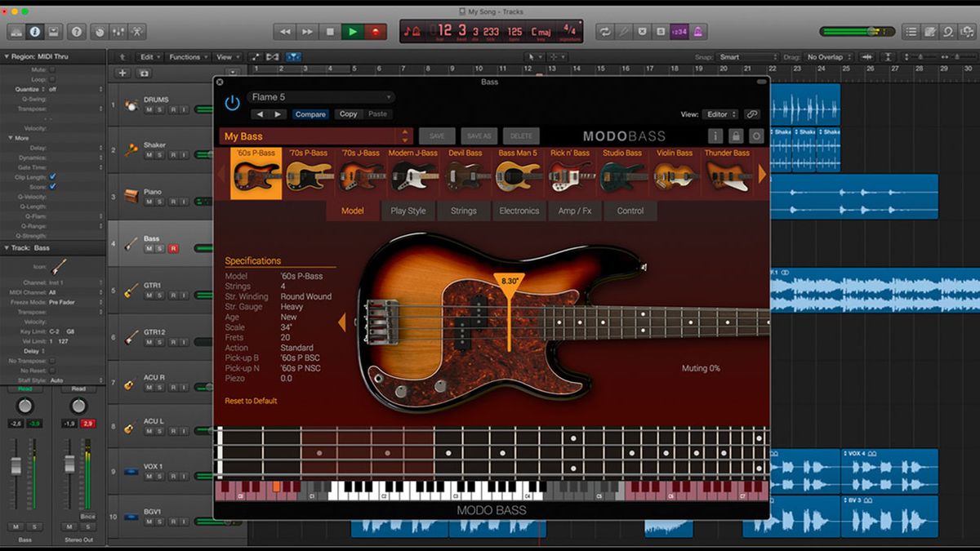980x551 pixels.
Task: Switch to the Play Style tab
Action: [408, 211]
